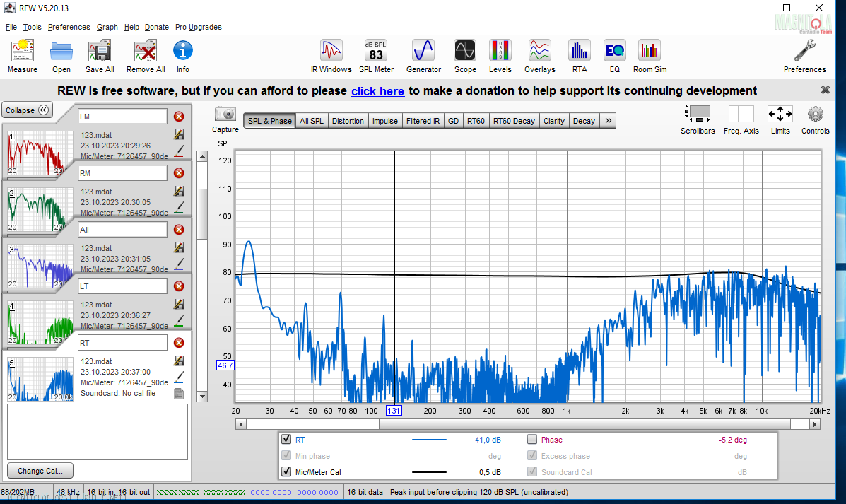846x504 pixels.
Task: Open the IR Windows tool
Action: pos(331,56)
